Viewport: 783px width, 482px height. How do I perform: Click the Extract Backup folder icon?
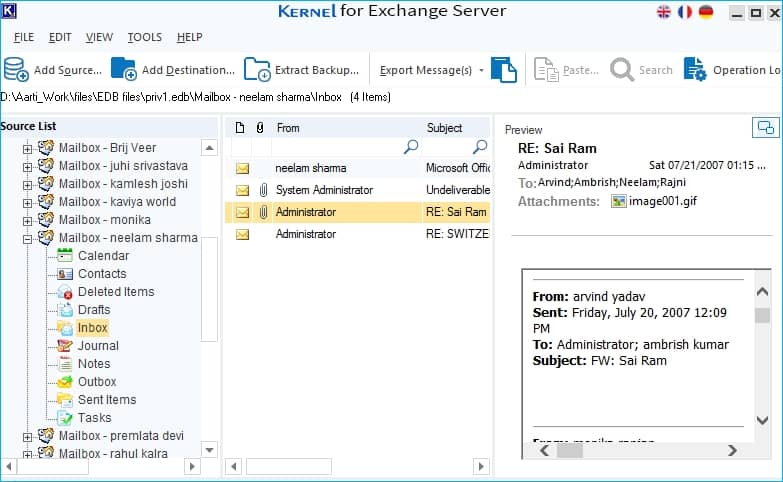coord(257,69)
